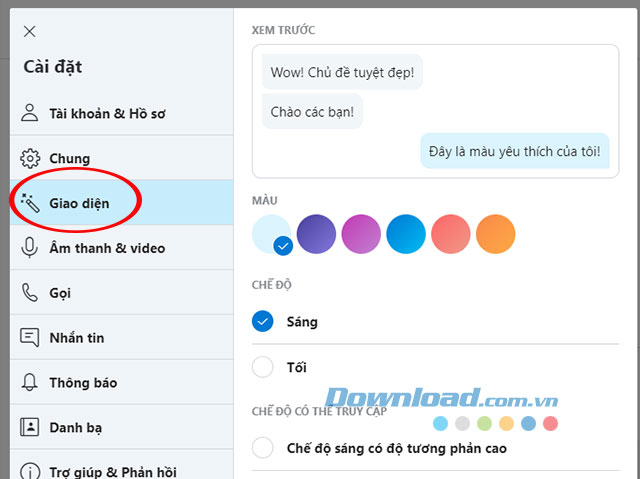The width and height of the screenshot is (640, 479).
Task: Click the magic wand icon for Giao diện
Action: [x=30, y=203]
